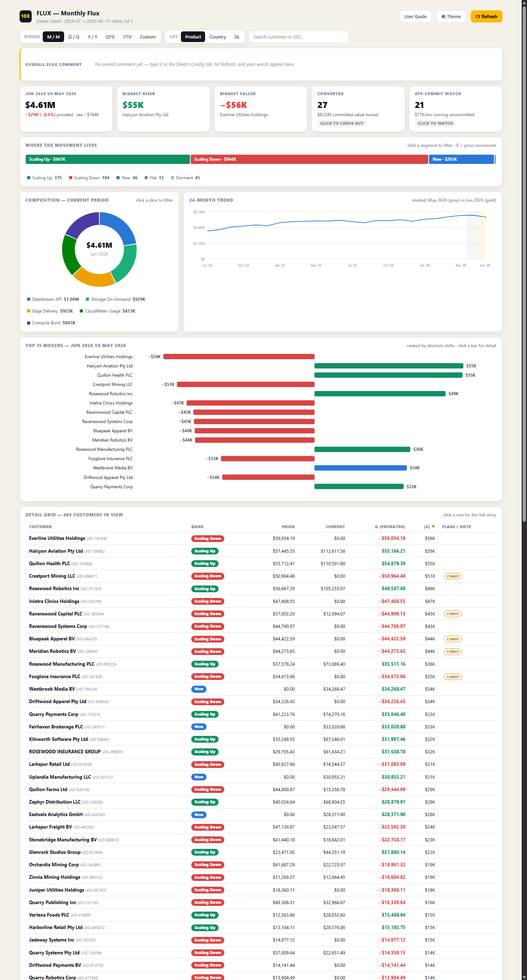
Task: Open Everline Utilities Holdings grid row
Action: (x=261, y=538)
